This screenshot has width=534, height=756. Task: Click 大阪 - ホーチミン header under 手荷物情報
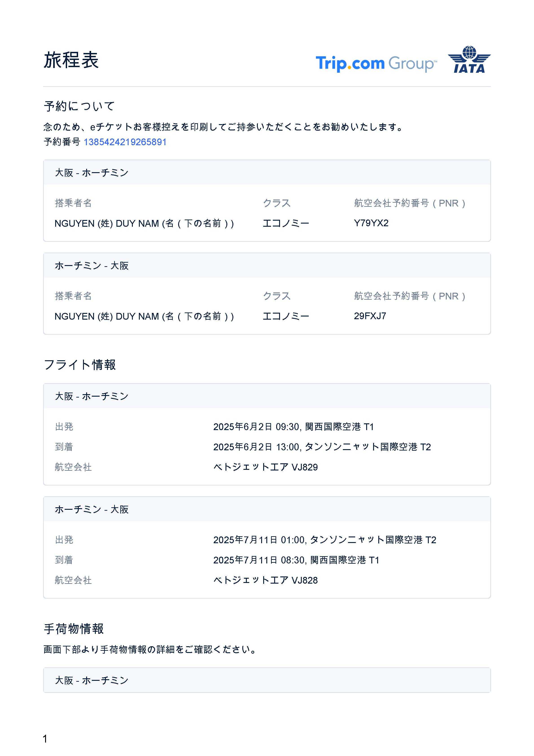[92, 681]
